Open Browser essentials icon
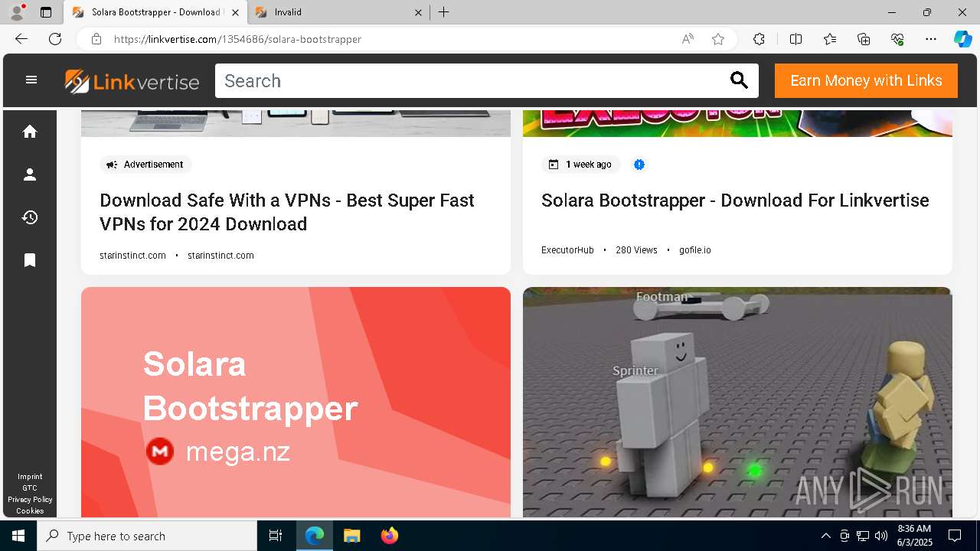 tap(897, 39)
